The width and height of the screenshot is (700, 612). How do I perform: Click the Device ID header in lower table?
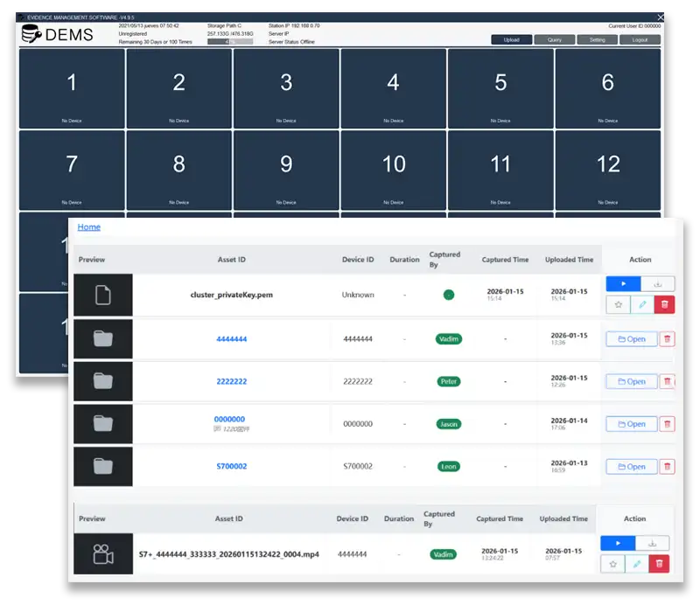click(x=353, y=518)
